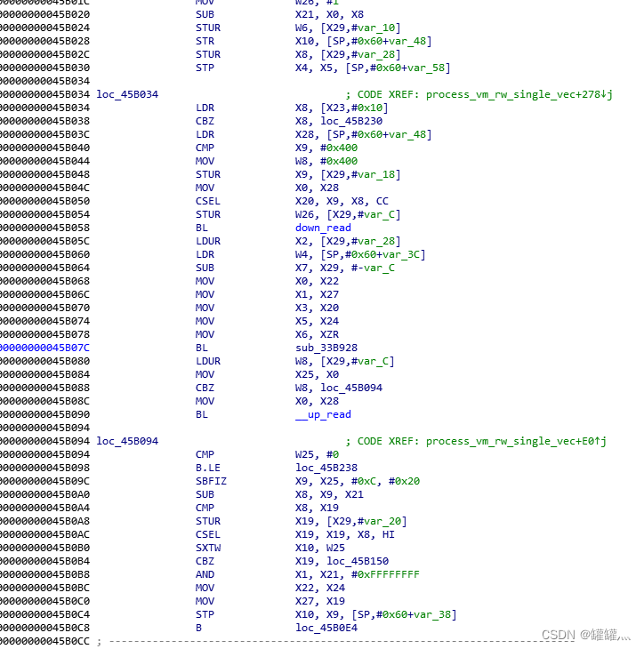This screenshot has height=649, width=644.
Task: Click the AND mnemonic at 45B0B8
Action: click(205, 574)
